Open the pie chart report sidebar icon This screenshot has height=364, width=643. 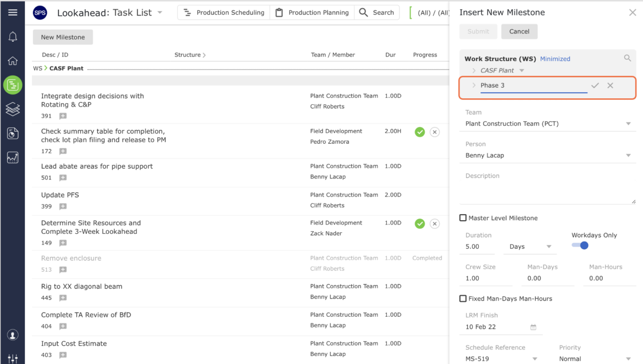click(x=13, y=133)
